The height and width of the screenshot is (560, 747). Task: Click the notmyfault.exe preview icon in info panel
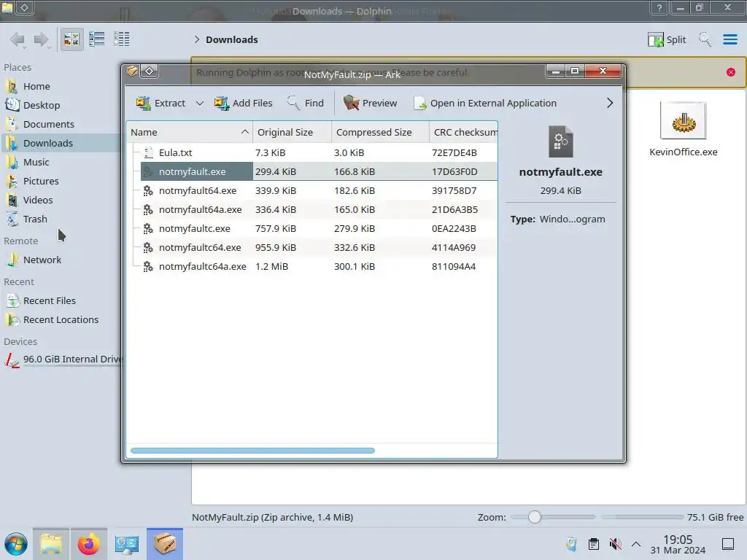coord(561,141)
